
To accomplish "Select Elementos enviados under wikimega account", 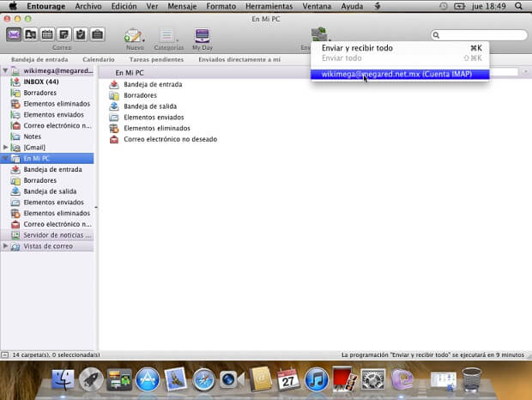I will click(x=47, y=114).
